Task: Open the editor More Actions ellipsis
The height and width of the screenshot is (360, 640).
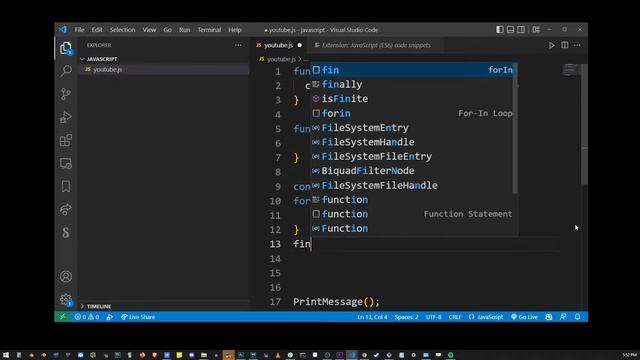Action: [577, 45]
